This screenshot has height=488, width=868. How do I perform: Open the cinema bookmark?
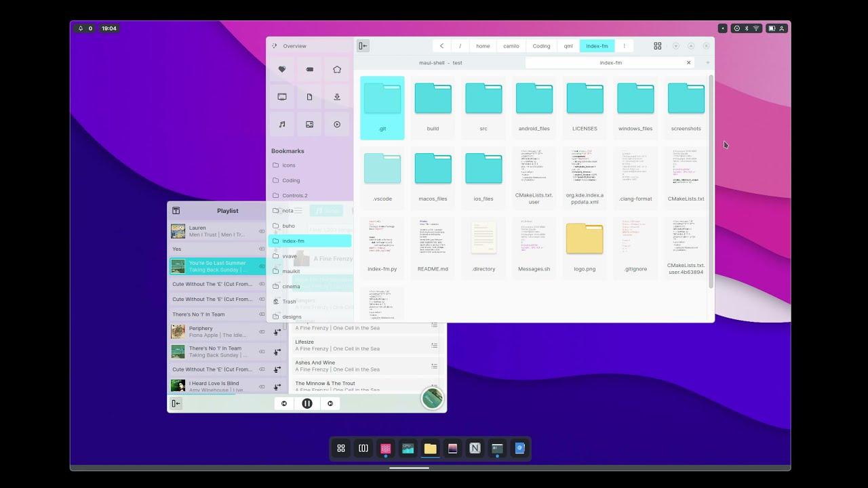point(310,286)
